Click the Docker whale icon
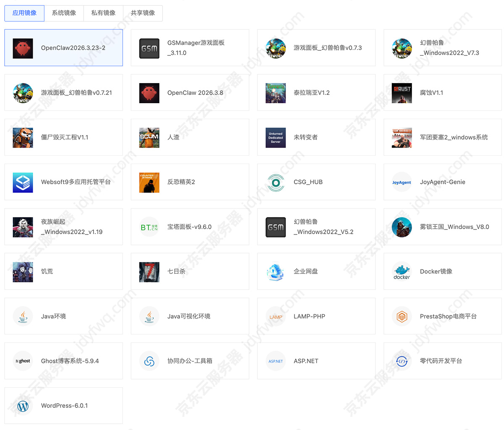The width and height of the screenshot is (504, 430). (x=402, y=271)
